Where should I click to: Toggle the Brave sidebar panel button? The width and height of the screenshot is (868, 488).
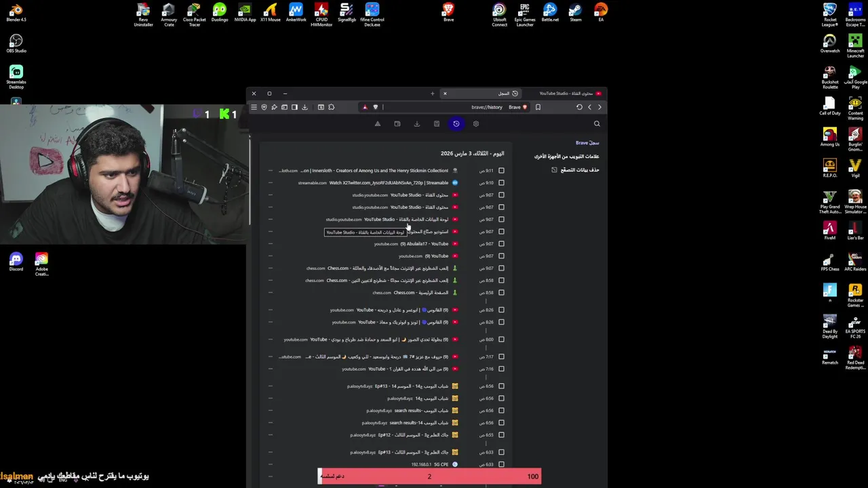tap(294, 107)
